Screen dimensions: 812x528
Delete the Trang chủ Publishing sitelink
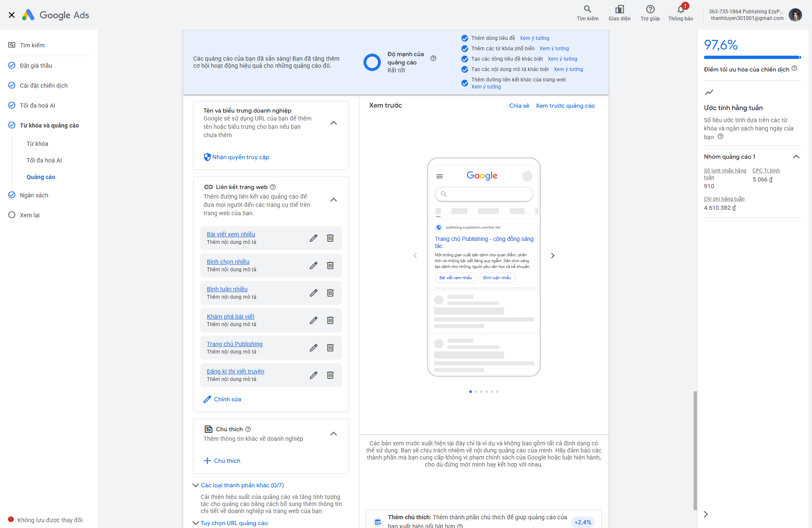tap(330, 348)
